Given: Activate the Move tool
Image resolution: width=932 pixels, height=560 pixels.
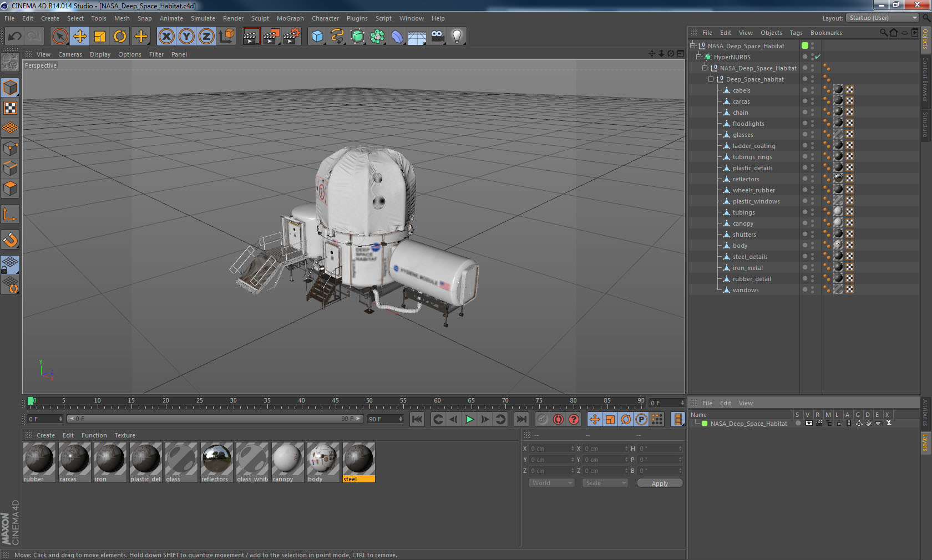Looking at the screenshot, I should [x=79, y=37].
